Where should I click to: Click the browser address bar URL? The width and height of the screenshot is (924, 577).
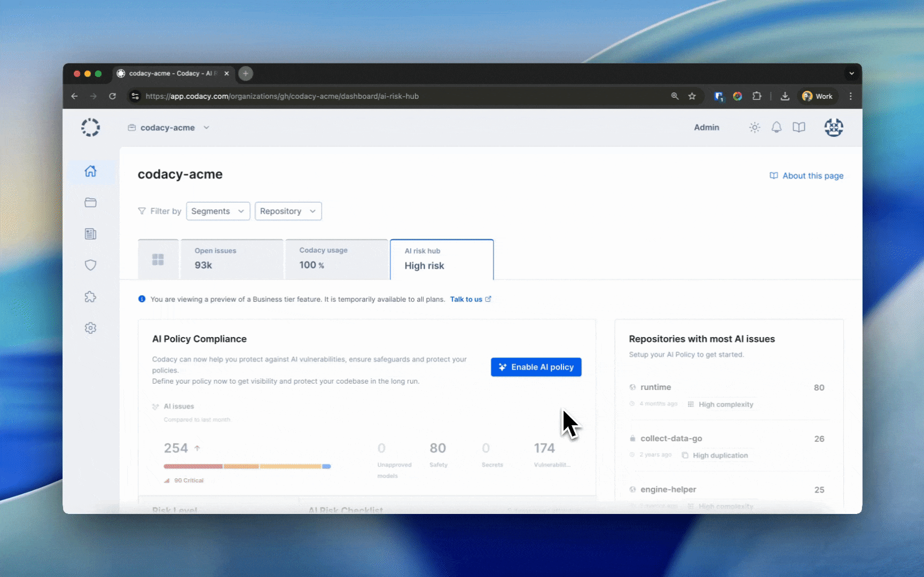coord(282,96)
